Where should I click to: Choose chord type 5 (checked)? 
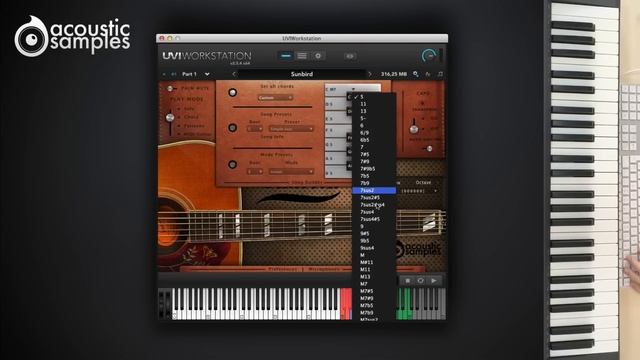click(x=374, y=97)
